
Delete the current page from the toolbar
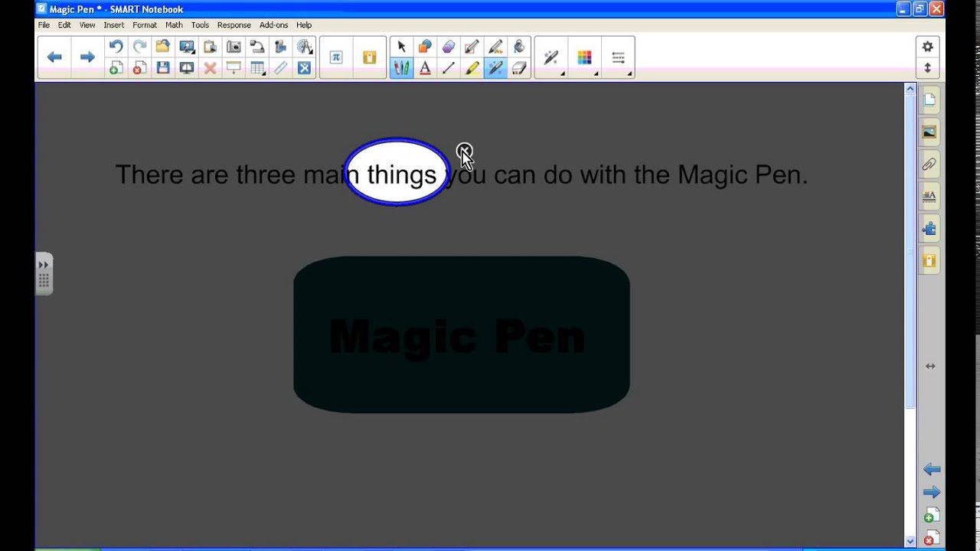(x=139, y=68)
